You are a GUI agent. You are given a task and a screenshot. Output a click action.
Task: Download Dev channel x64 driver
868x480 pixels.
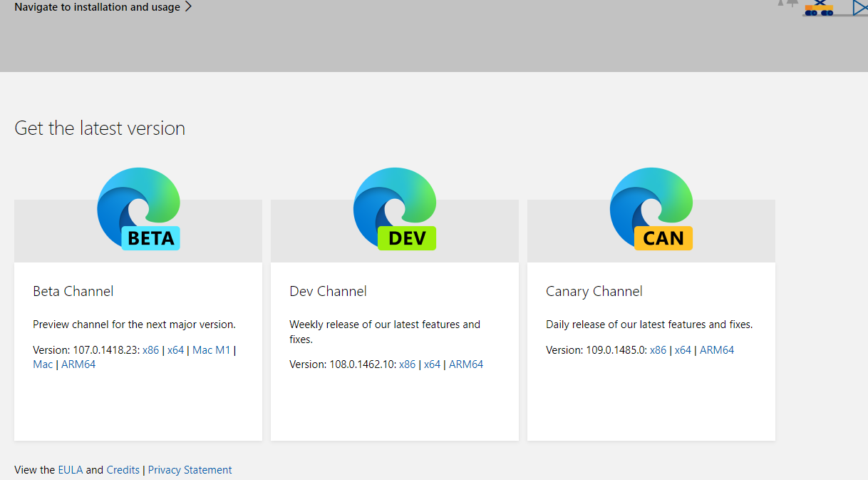[x=433, y=364]
